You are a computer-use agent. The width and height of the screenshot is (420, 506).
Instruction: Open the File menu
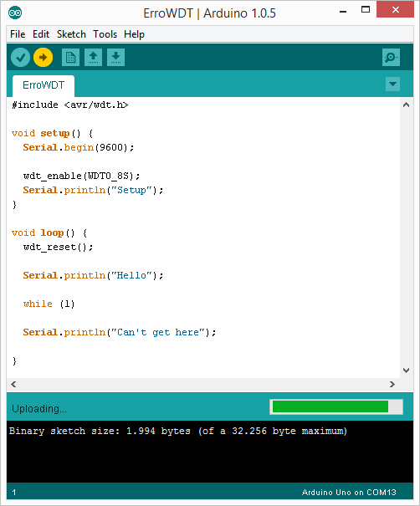coord(18,34)
